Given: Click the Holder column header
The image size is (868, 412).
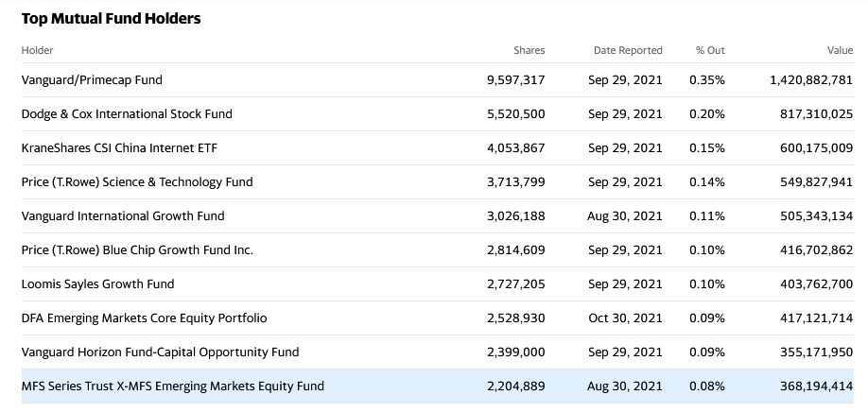Looking at the screenshot, I should click(37, 50).
